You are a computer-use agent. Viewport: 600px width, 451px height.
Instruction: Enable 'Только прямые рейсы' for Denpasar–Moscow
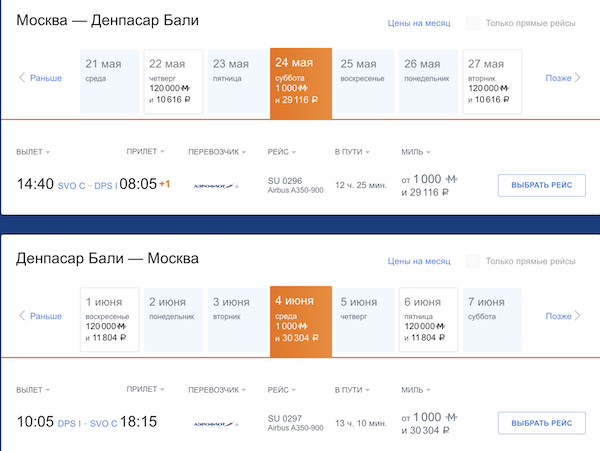474,261
